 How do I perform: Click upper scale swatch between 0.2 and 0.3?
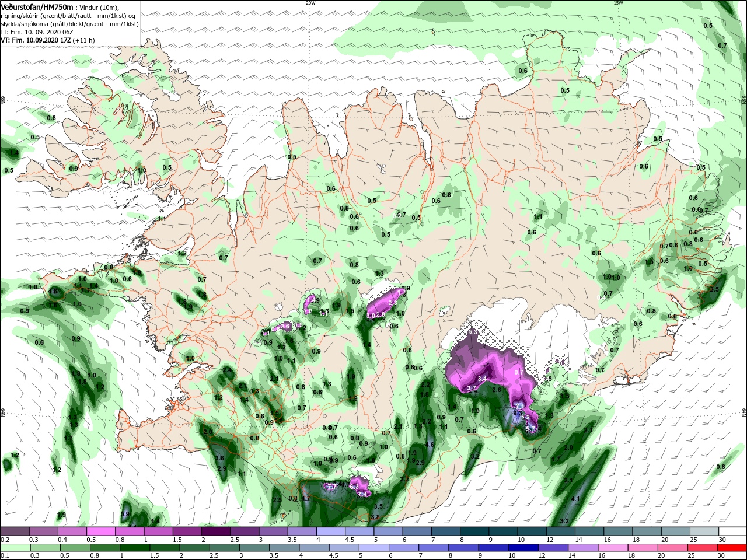coord(15,531)
